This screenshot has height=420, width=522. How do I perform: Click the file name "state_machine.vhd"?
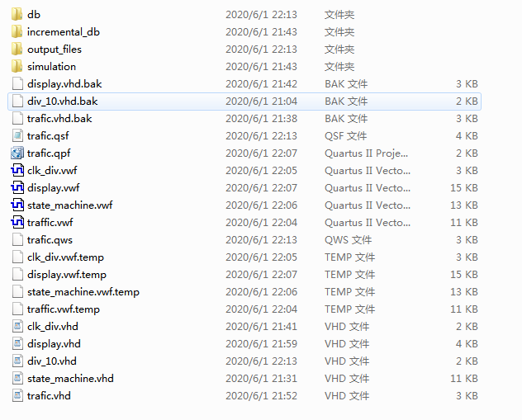(x=70, y=379)
